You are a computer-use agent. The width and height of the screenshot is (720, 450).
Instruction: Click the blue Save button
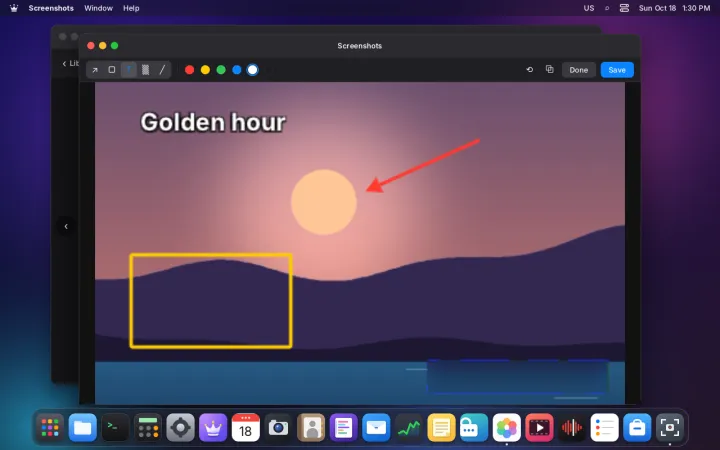pyautogui.click(x=617, y=70)
